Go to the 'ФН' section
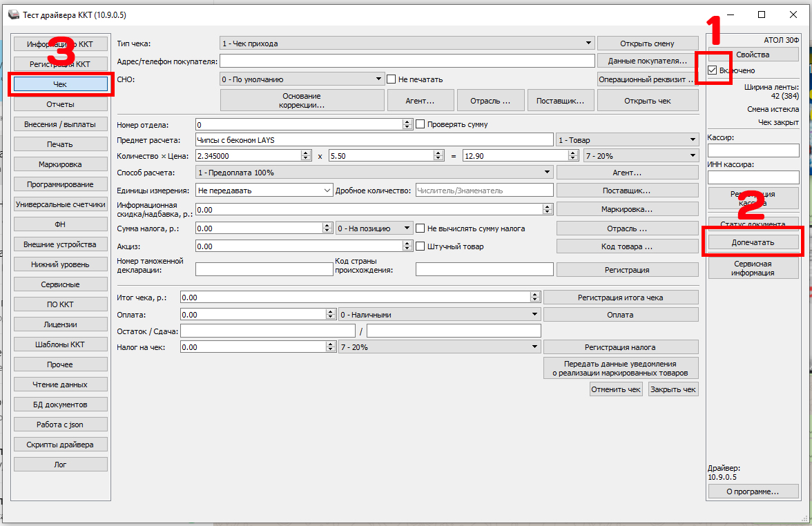 [61, 224]
